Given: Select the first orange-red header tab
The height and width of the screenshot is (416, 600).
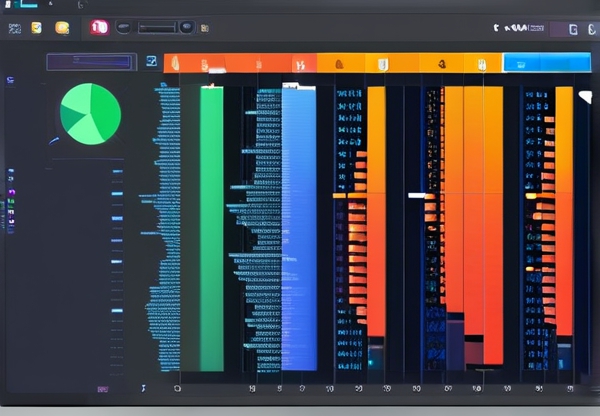Looking at the screenshot, I should [x=192, y=64].
